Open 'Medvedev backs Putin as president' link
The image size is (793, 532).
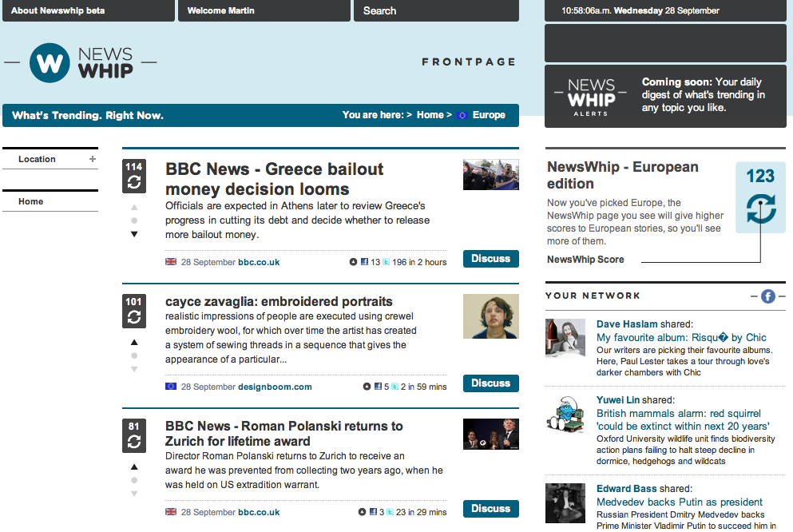680,502
